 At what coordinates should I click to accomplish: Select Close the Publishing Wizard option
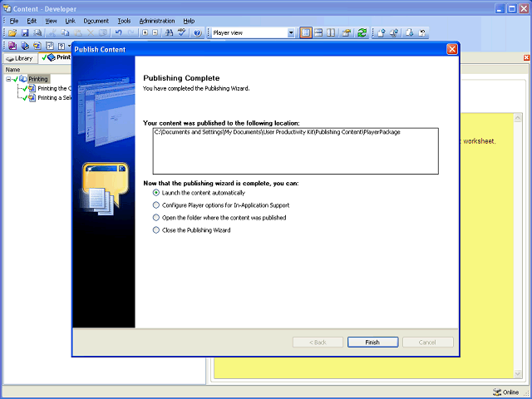155,230
